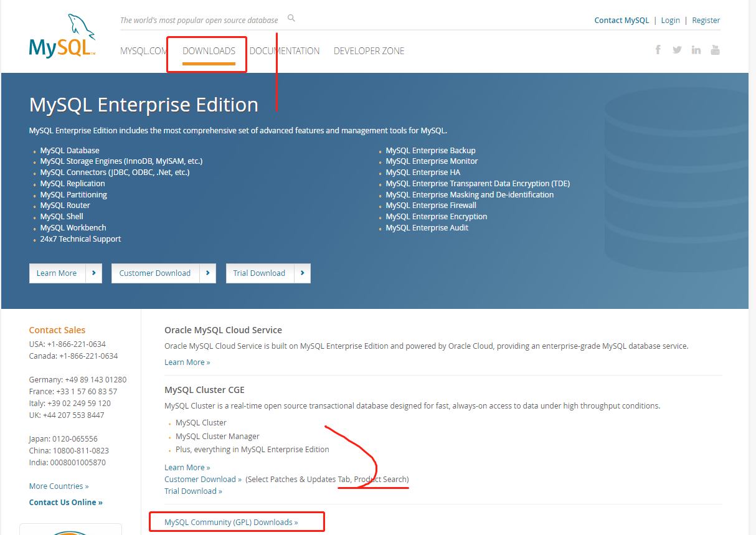
Task: Open Learn More under MySQL Cluster CGE
Action: (187, 467)
